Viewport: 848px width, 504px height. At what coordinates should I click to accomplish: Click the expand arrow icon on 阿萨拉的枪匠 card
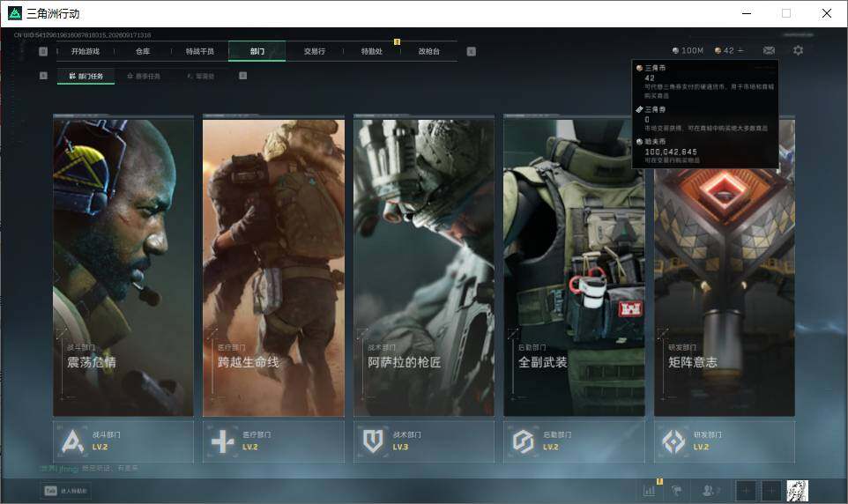[x=362, y=334]
